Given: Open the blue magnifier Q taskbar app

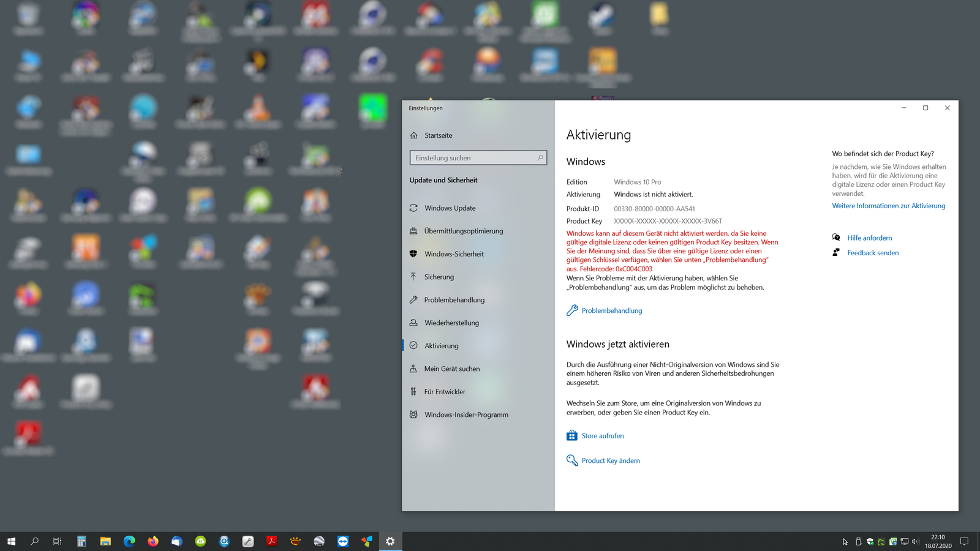Looking at the screenshot, I should (x=224, y=541).
